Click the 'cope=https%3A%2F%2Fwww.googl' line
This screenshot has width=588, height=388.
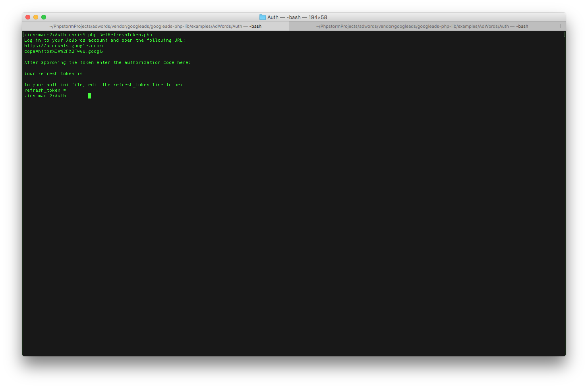click(64, 51)
